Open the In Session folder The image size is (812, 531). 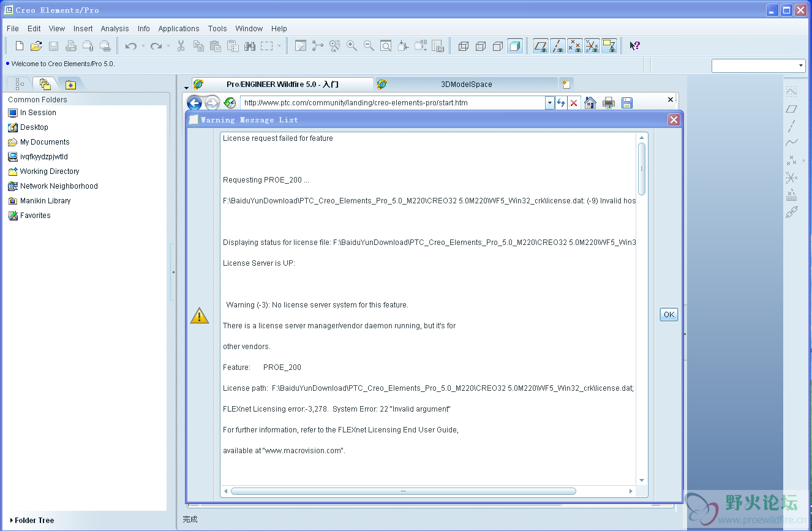[x=32, y=113]
